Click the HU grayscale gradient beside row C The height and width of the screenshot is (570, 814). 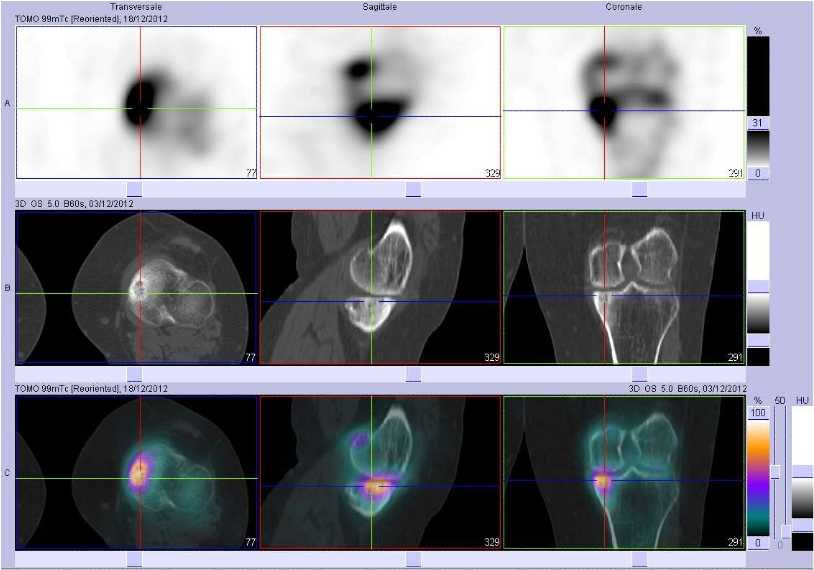(x=803, y=498)
